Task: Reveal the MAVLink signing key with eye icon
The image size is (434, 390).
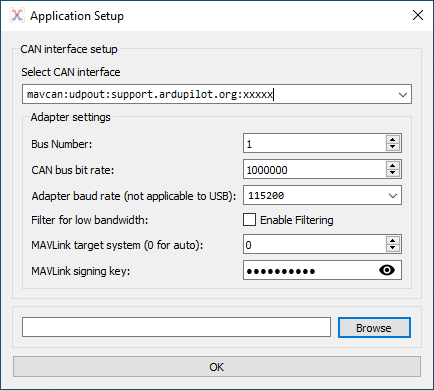Action: pyautogui.click(x=387, y=270)
